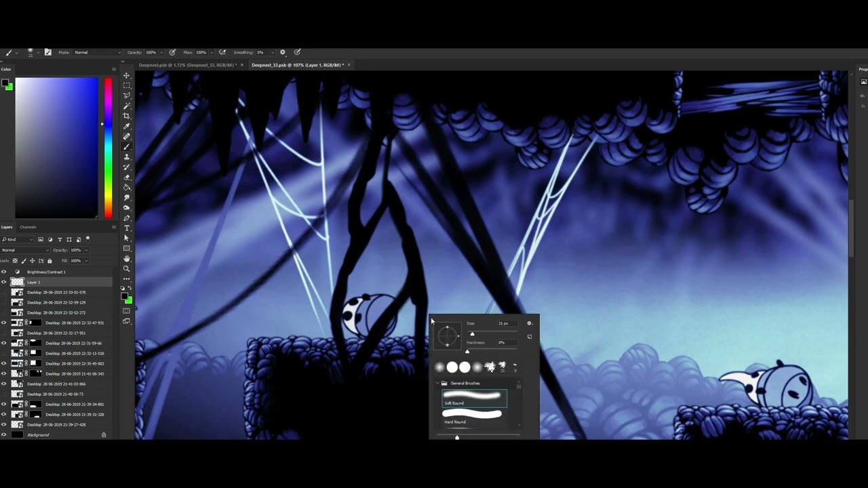
Task: Select the Rectangular Marquee tool
Action: 127,85
